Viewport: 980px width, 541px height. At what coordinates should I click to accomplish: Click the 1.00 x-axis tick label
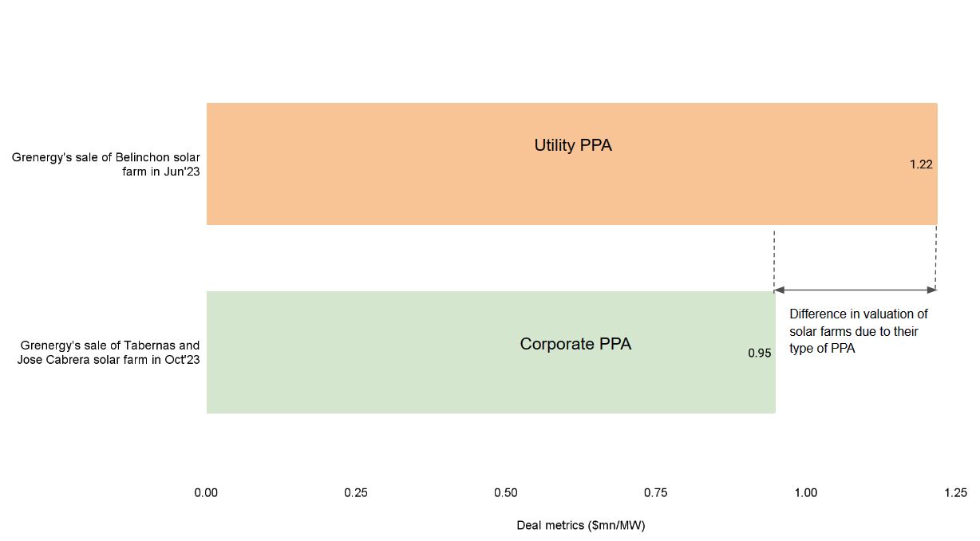[806, 493]
